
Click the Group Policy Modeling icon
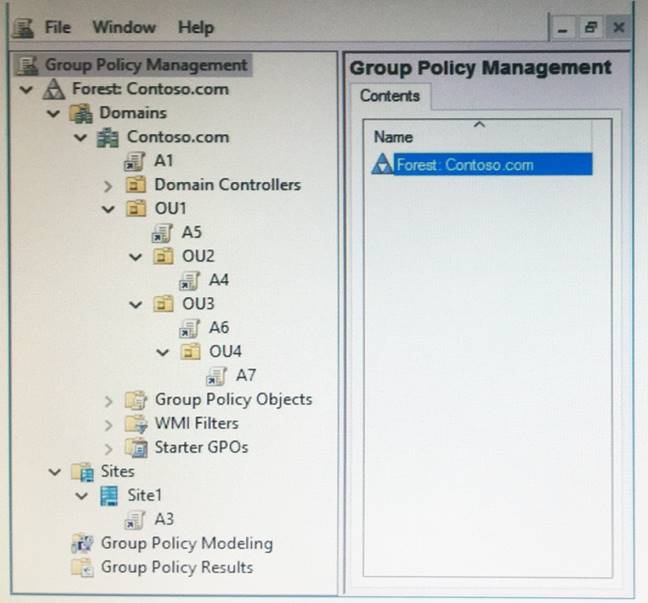point(83,544)
